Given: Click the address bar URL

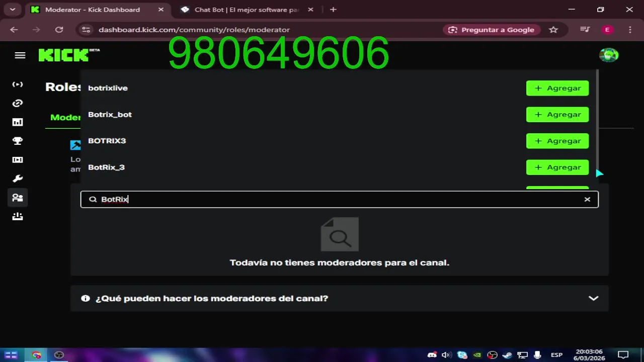Looking at the screenshot, I should point(194,30).
